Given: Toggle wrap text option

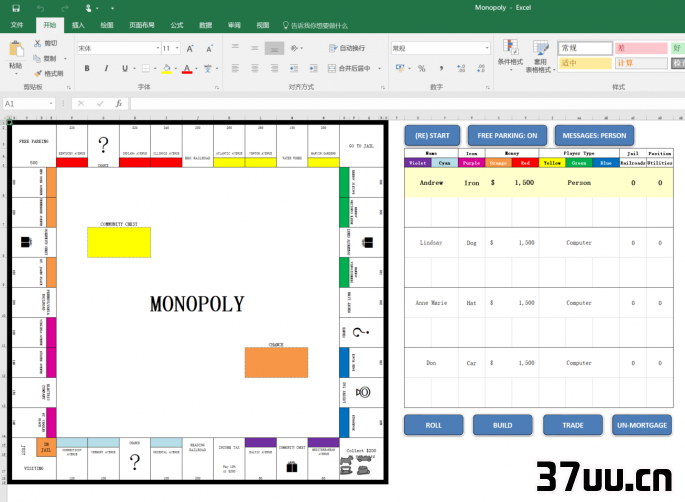Looking at the screenshot, I should tap(347, 48).
